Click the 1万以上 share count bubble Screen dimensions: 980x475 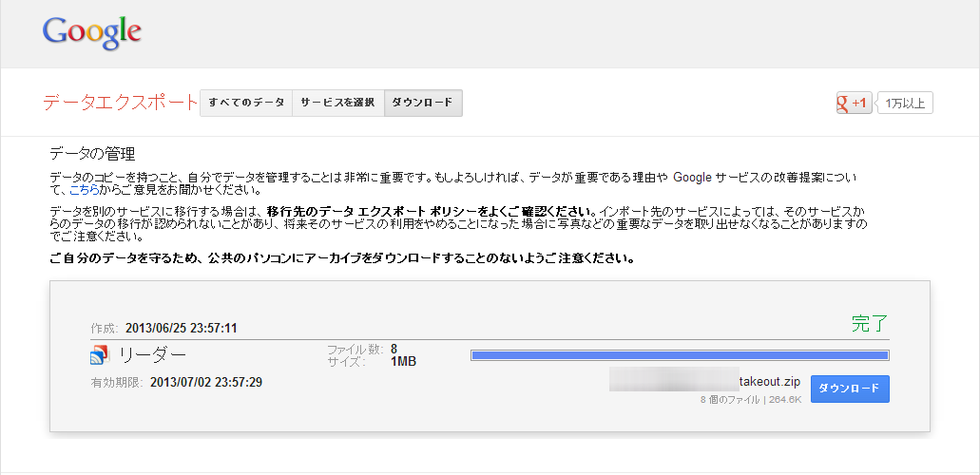pyautogui.click(x=904, y=103)
